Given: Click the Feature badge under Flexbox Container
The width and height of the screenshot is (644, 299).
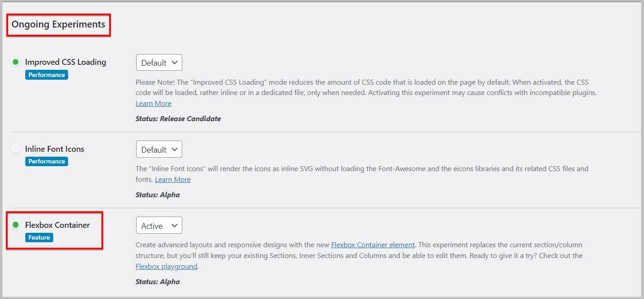Looking at the screenshot, I should click(x=39, y=237).
